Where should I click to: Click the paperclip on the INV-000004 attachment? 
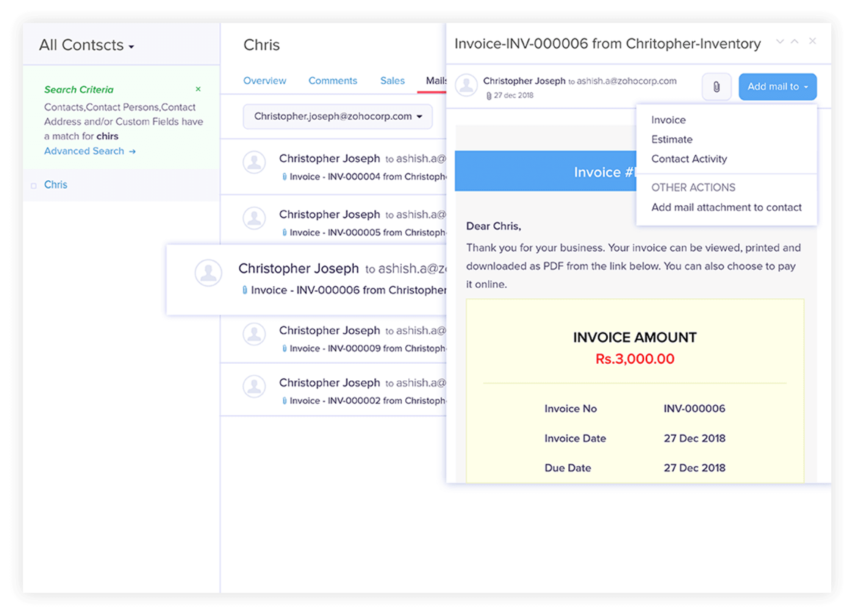click(285, 177)
